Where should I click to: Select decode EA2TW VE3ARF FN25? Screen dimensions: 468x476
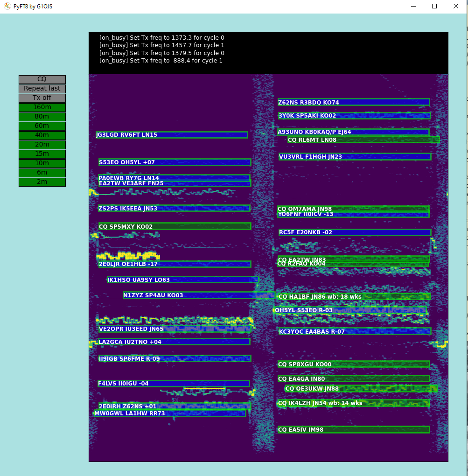coord(175,183)
